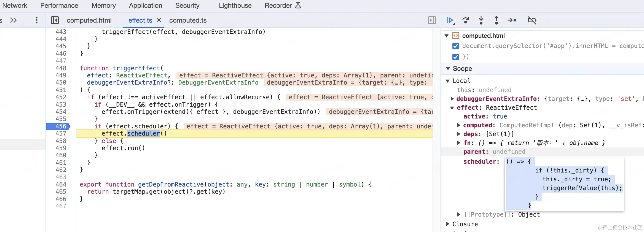Click line number 464 gutter
Screen dimensions: 644x232
(61, 184)
